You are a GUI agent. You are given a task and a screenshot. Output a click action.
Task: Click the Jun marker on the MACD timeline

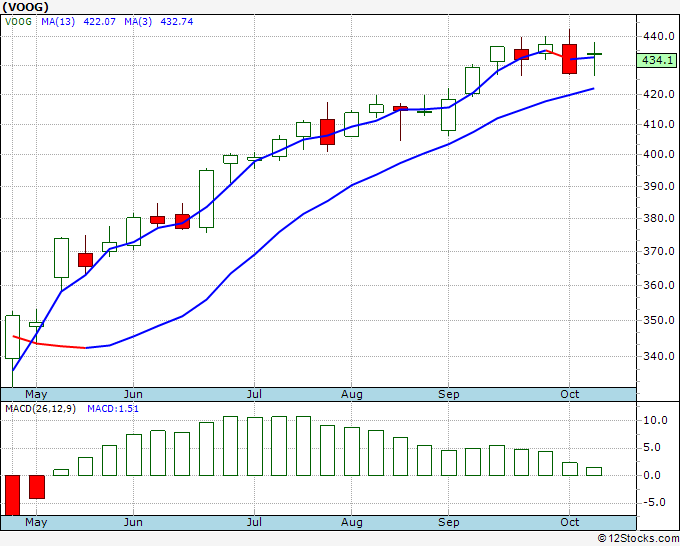coord(133,522)
